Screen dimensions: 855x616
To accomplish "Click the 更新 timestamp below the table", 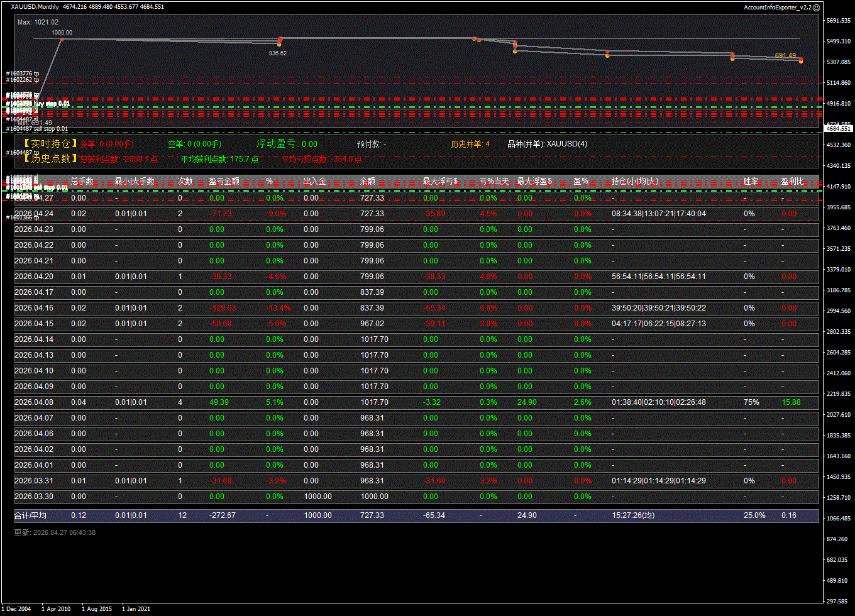I will (x=55, y=532).
